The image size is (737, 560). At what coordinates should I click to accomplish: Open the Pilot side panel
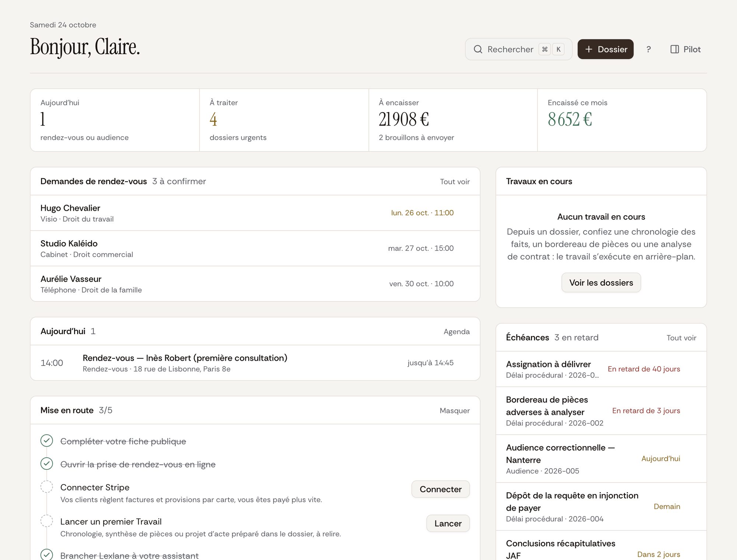click(685, 49)
